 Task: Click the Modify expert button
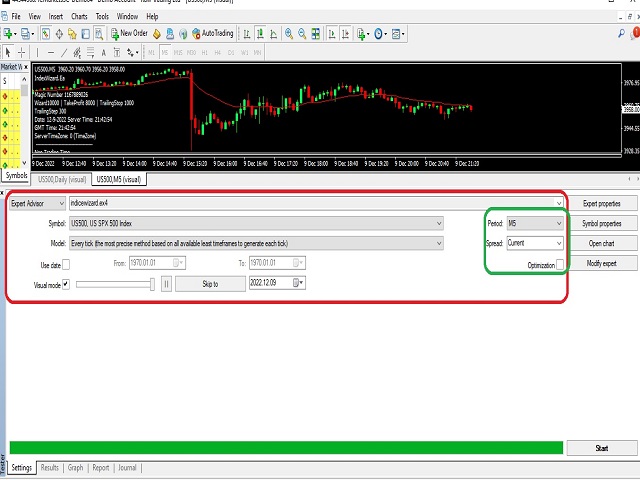[602, 263]
